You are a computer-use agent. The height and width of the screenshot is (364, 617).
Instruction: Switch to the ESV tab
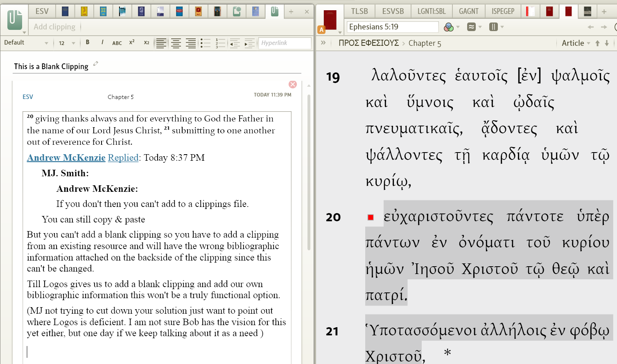coord(42,11)
